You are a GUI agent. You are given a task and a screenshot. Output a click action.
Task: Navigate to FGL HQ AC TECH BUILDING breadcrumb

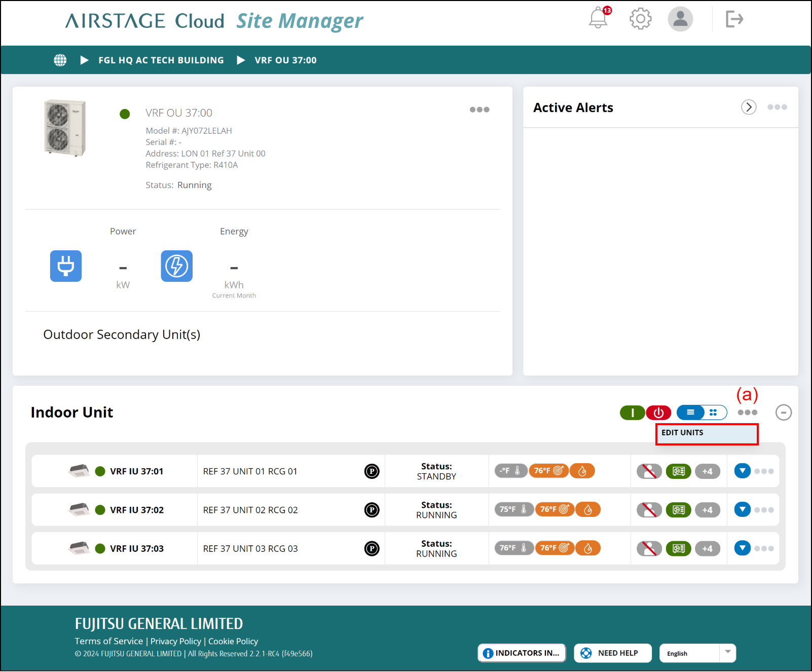click(x=161, y=60)
